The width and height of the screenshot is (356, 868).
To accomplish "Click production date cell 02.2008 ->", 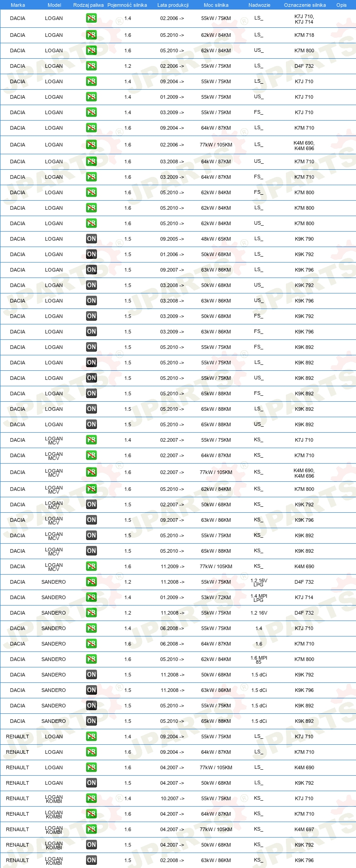I will (172, 860).
